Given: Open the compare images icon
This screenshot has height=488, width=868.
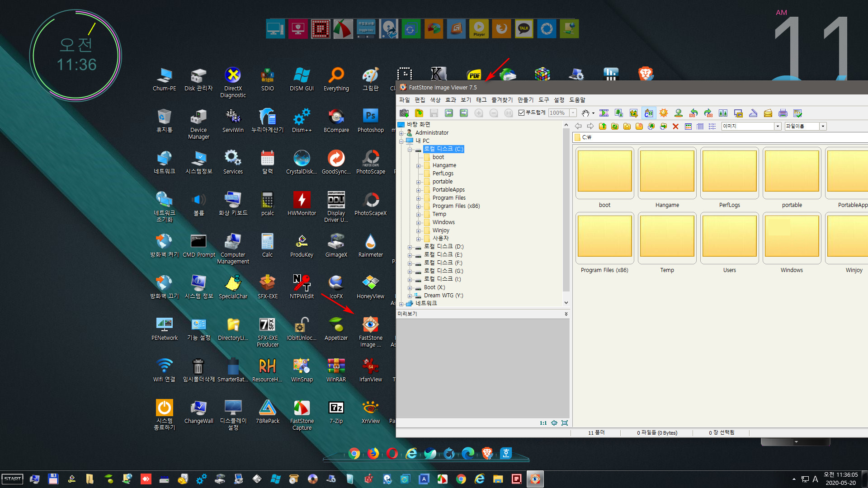Looking at the screenshot, I should coord(723,113).
